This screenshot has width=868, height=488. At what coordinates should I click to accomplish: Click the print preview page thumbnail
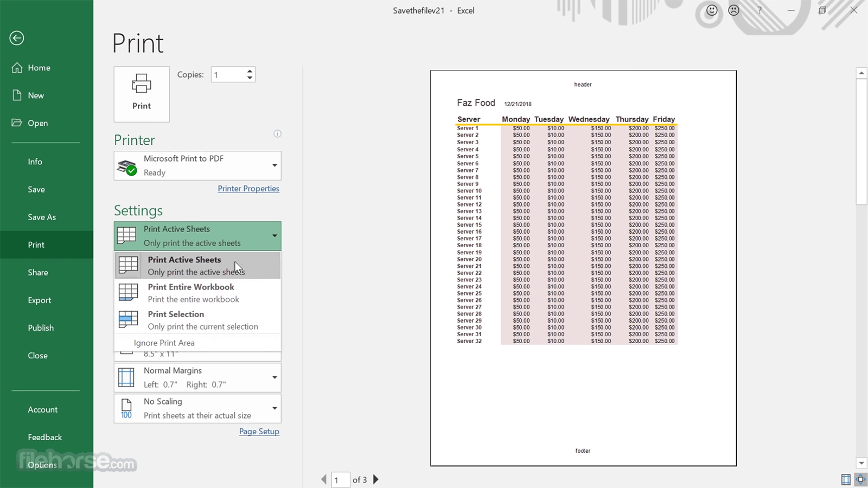click(583, 268)
